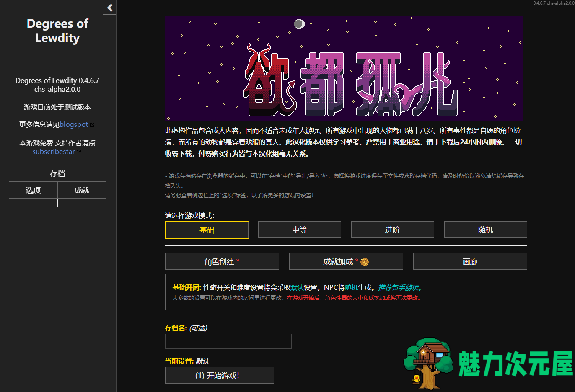Switch to the 成就加成 tab
Viewport: 575px width, 392px height.
[x=346, y=261]
